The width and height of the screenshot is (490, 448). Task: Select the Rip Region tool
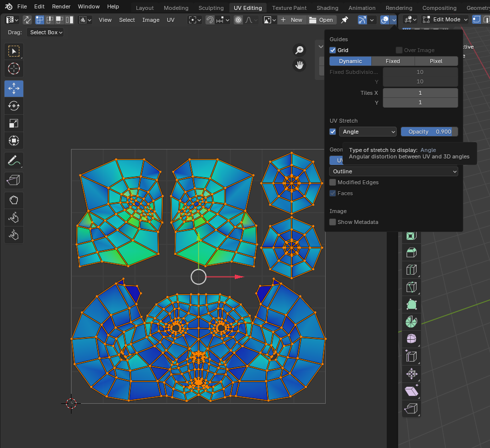(x=14, y=181)
